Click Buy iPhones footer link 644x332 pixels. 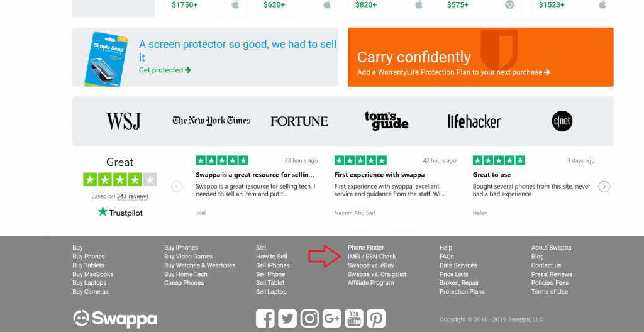[181, 248]
